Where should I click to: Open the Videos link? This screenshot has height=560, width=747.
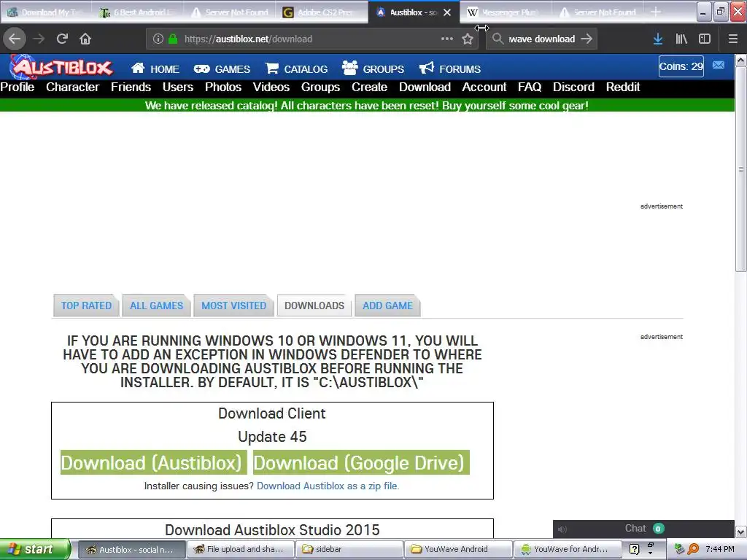(x=271, y=87)
